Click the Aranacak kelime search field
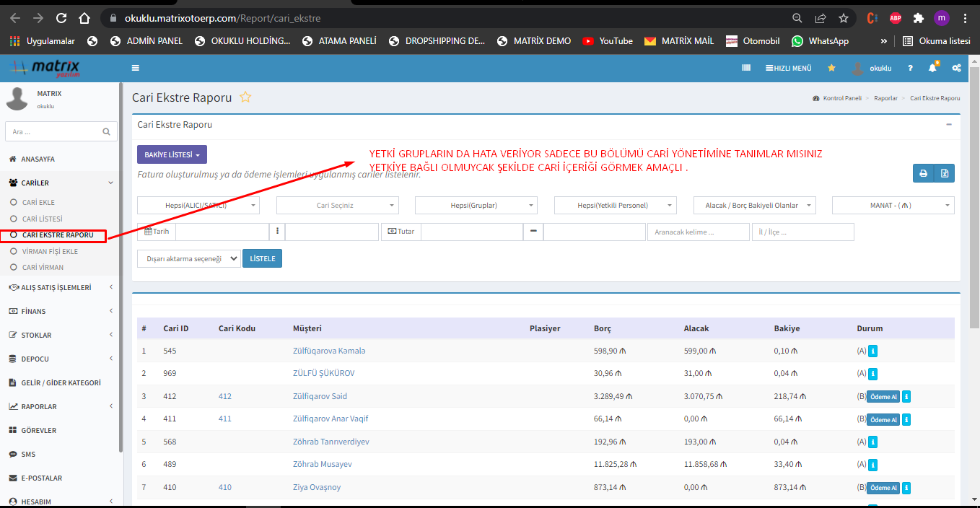Viewport: 980px width, 508px height. [x=698, y=232]
